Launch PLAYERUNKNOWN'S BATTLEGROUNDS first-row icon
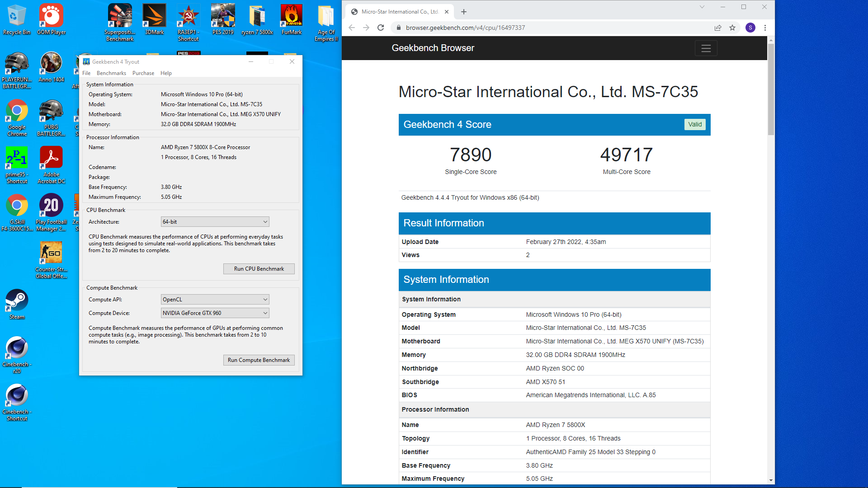The image size is (868, 488). pos(17,70)
